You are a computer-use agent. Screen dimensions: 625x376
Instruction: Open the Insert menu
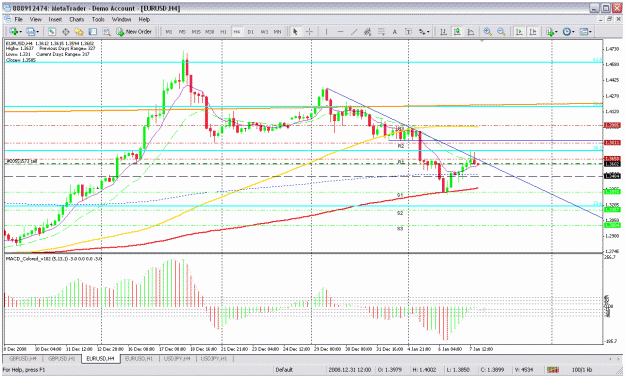(55, 19)
